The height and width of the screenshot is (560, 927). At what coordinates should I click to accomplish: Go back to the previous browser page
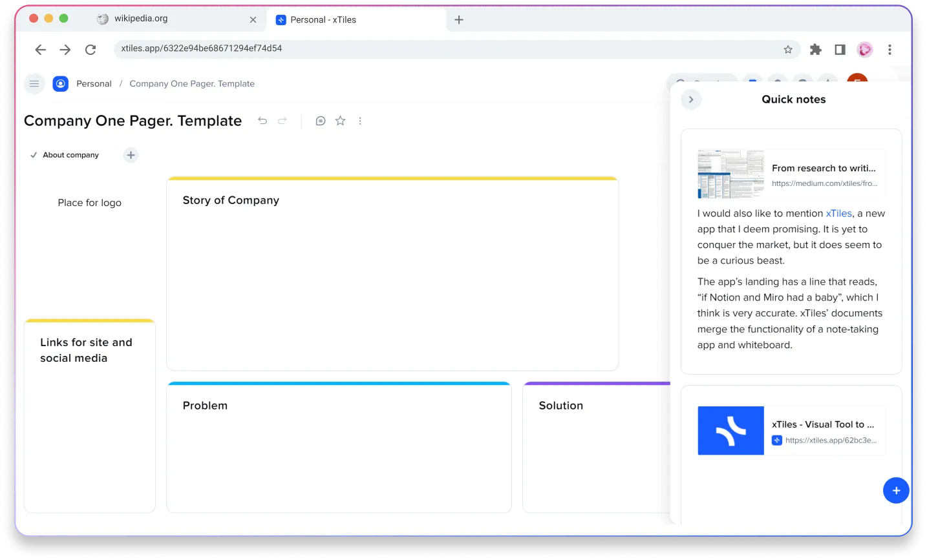coord(41,50)
